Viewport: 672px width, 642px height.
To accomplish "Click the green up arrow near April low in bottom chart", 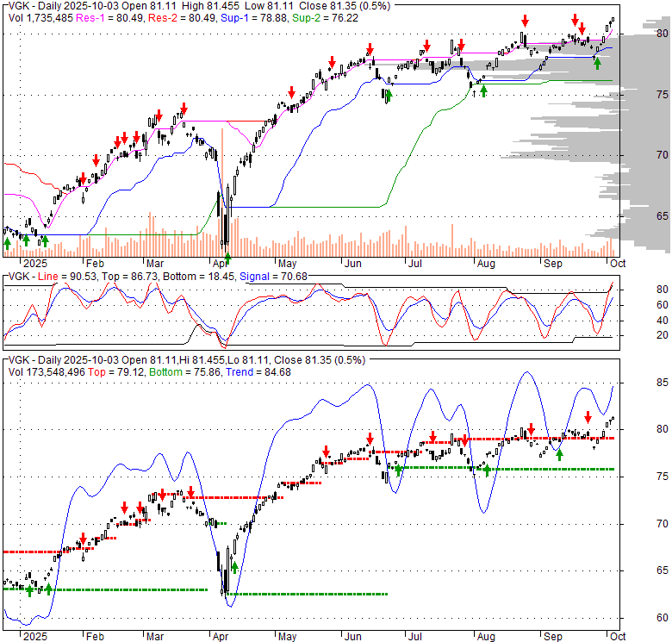I will coord(233,567).
